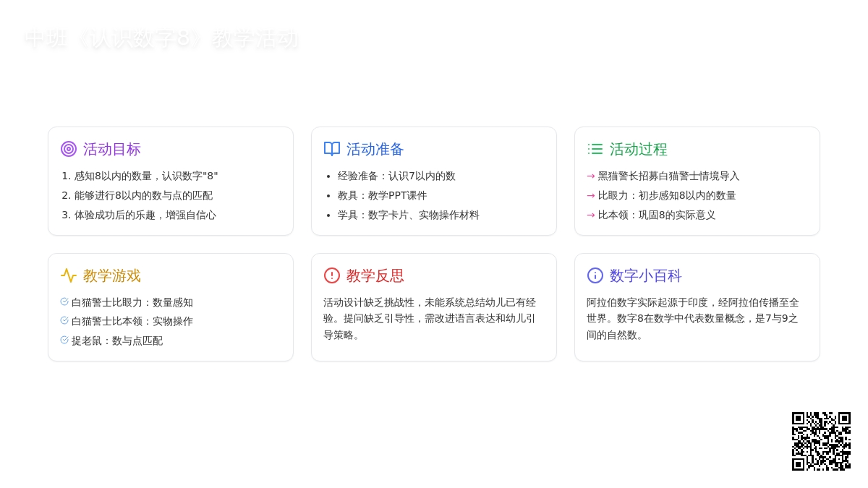Image resolution: width=868 pixels, height=488 pixels.
Task: Click the arrow before 比眼力:初步感知8以内的数量
Action: [x=591, y=195]
